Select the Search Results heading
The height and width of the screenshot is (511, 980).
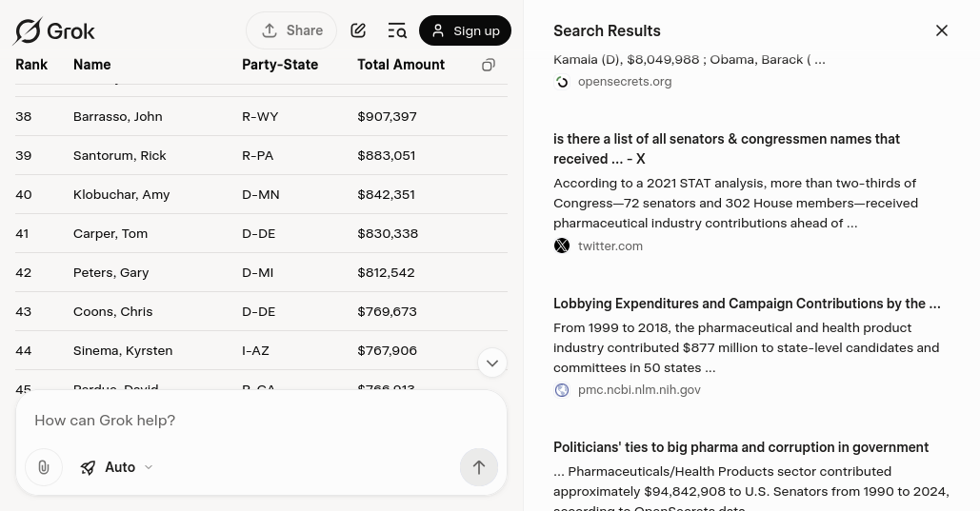(607, 30)
